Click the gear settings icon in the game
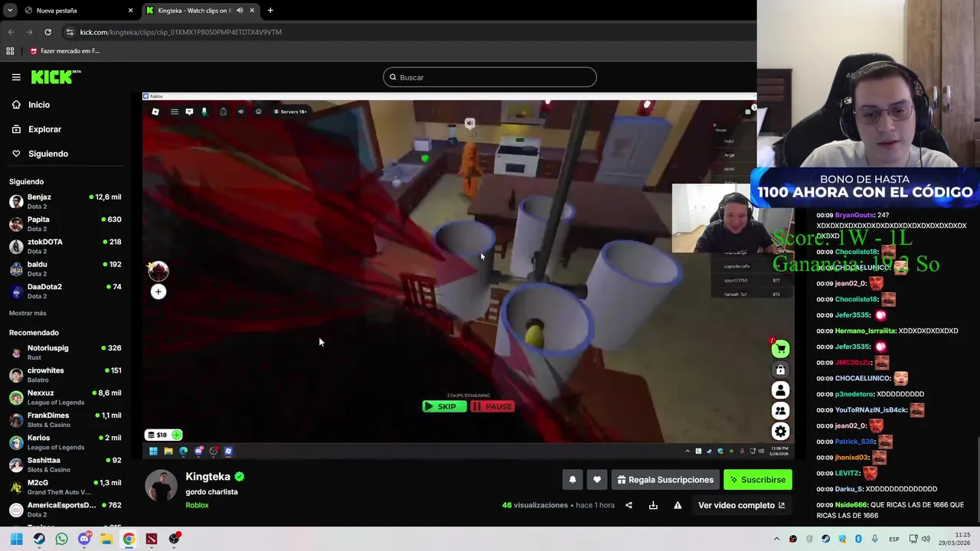This screenshot has height=551, width=980. click(x=780, y=432)
